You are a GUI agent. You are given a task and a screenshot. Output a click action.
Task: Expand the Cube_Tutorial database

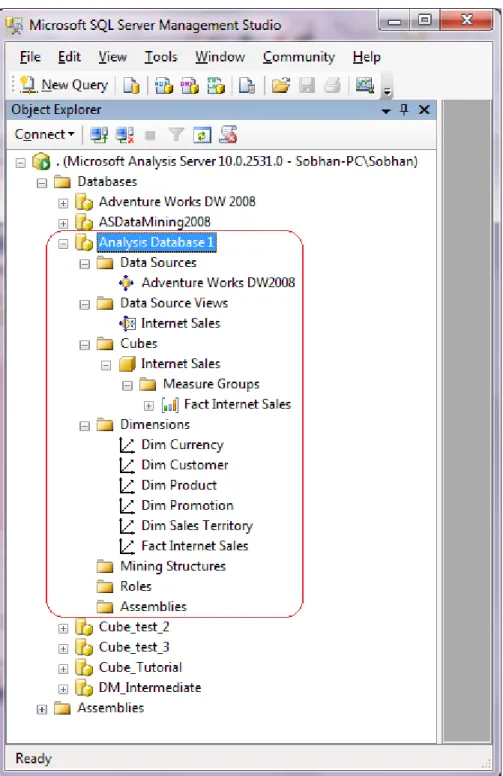point(63,669)
